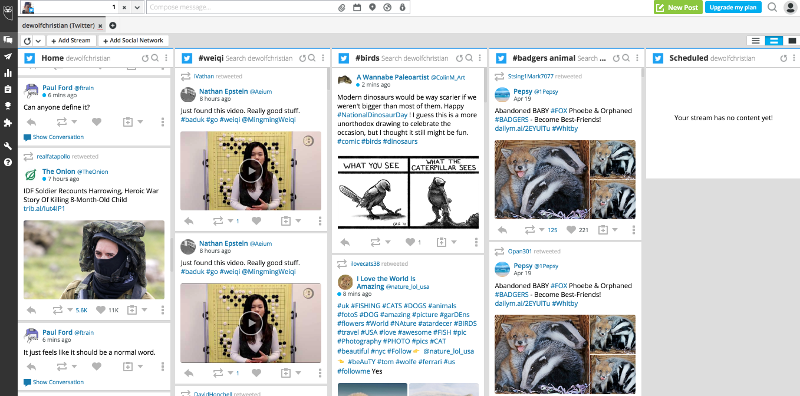Open add-to dropdown on A Wannabe Paleoartist tweet
This screenshot has height=396, width=800.
coord(454,242)
